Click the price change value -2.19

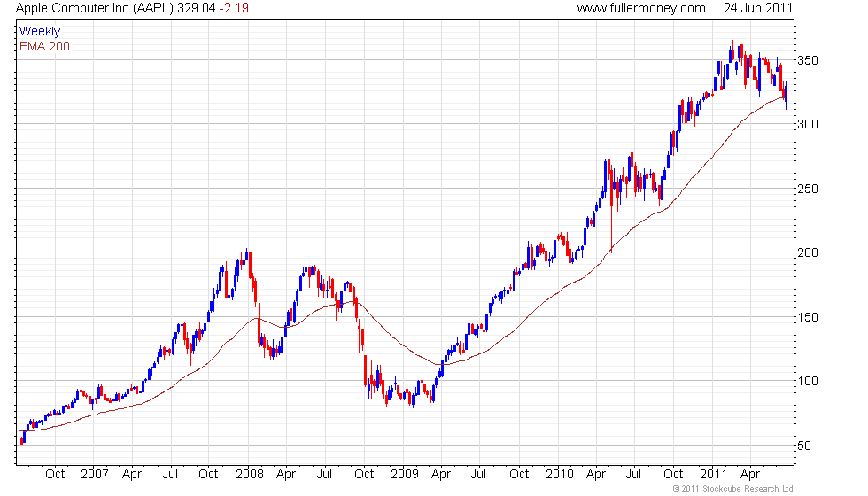(x=234, y=8)
